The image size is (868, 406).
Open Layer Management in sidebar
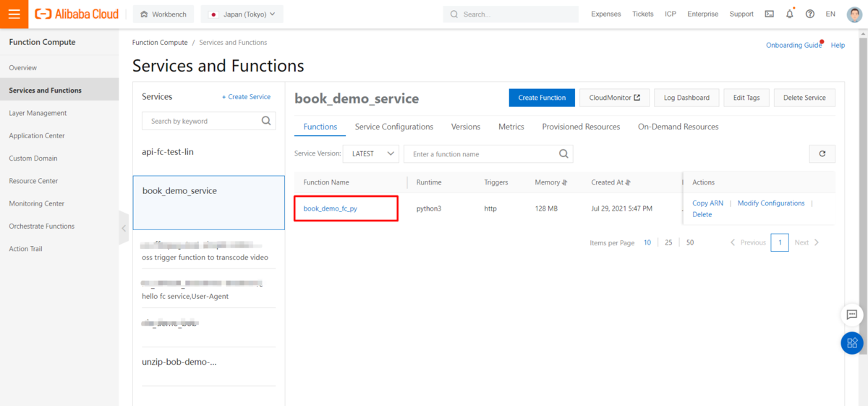click(59, 113)
